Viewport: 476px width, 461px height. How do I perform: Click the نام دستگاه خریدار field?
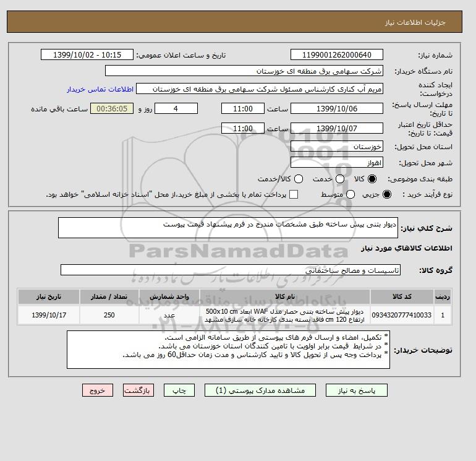tap(244, 71)
